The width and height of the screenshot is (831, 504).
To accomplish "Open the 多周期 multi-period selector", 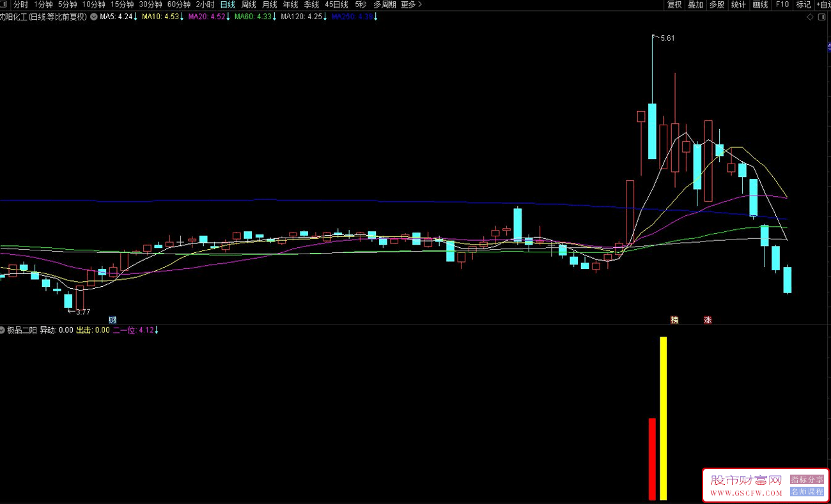I will pyautogui.click(x=385, y=4).
